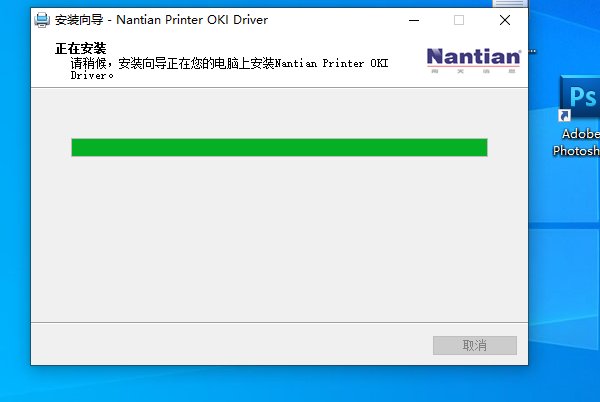The height and width of the screenshot is (402, 600).
Task: Minimize the Nantian installer window
Action: 414,20
